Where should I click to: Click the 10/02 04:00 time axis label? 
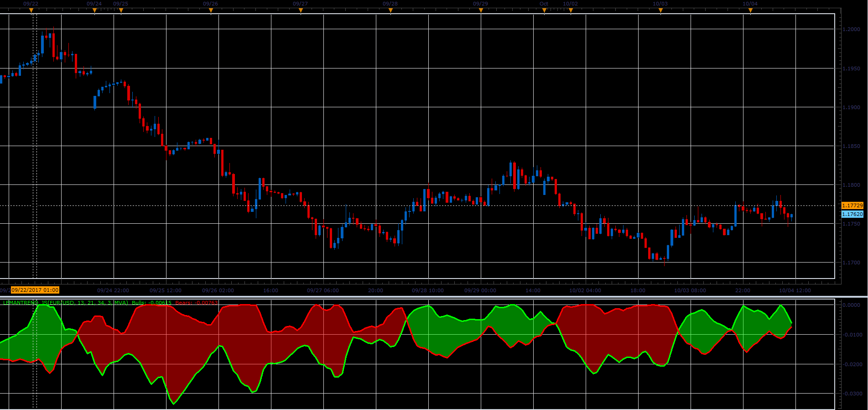pos(585,290)
